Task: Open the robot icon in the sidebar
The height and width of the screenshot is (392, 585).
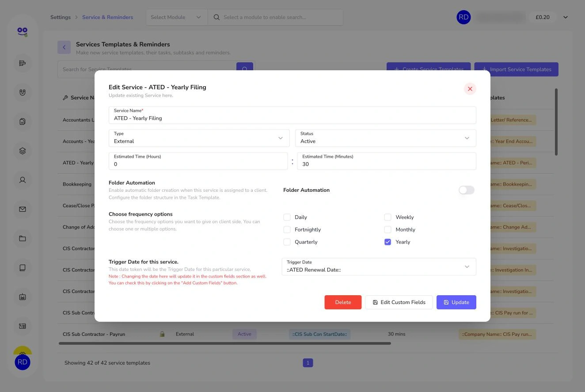Action: tap(23, 297)
